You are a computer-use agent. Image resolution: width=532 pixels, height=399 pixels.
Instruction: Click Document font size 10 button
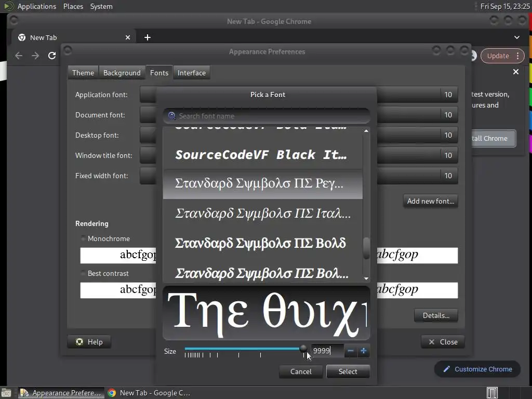[448, 115]
